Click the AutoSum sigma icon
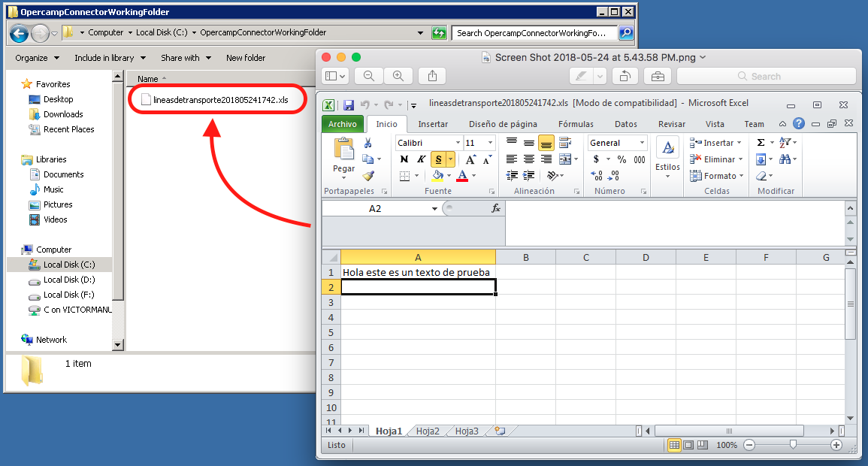The height and width of the screenshot is (466, 868). (761, 143)
